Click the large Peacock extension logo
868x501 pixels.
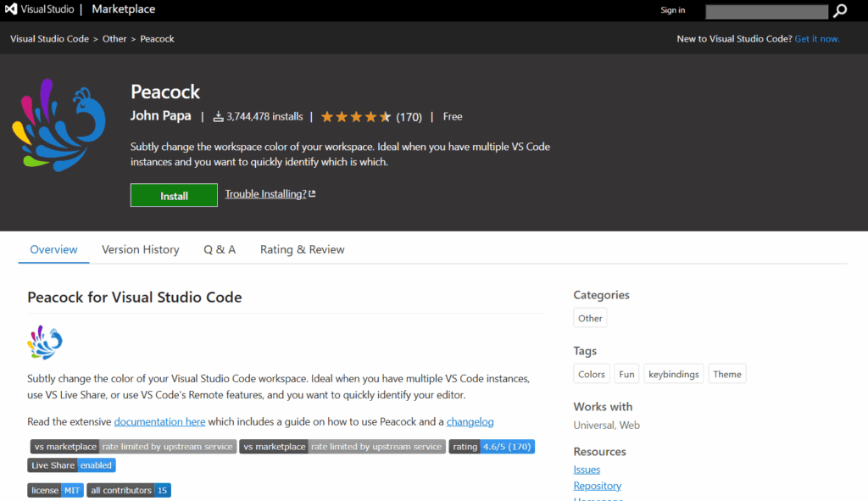(x=58, y=125)
